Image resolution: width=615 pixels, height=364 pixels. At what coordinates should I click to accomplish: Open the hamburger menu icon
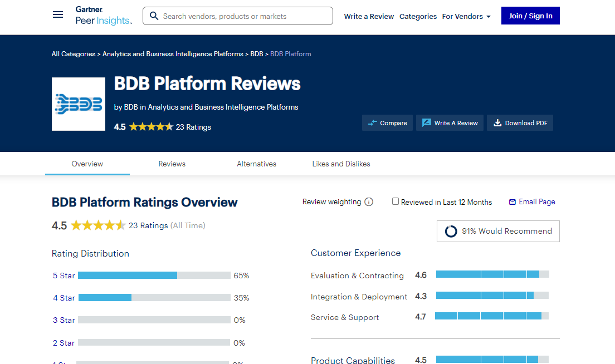pyautogui.click(x=58, y=15)
